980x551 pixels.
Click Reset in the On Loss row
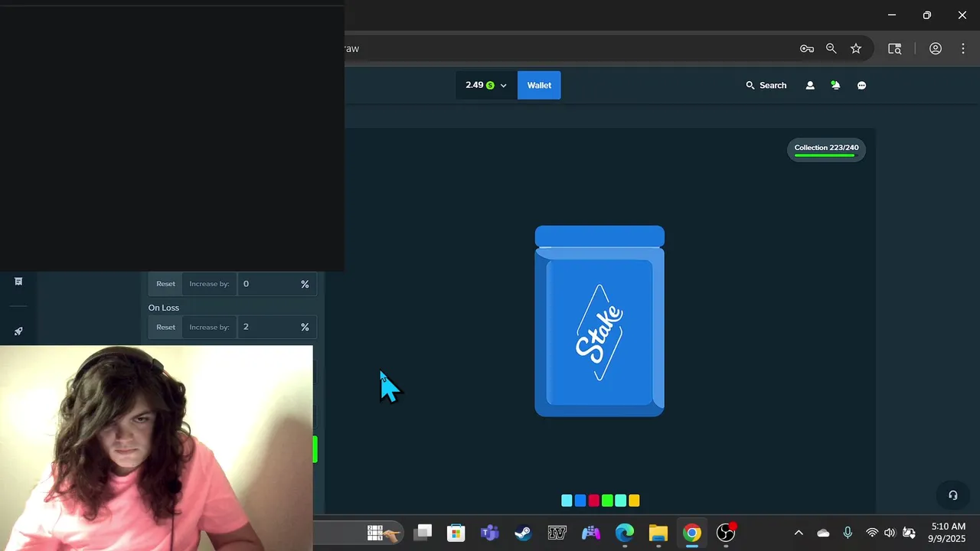coord(165,327)
